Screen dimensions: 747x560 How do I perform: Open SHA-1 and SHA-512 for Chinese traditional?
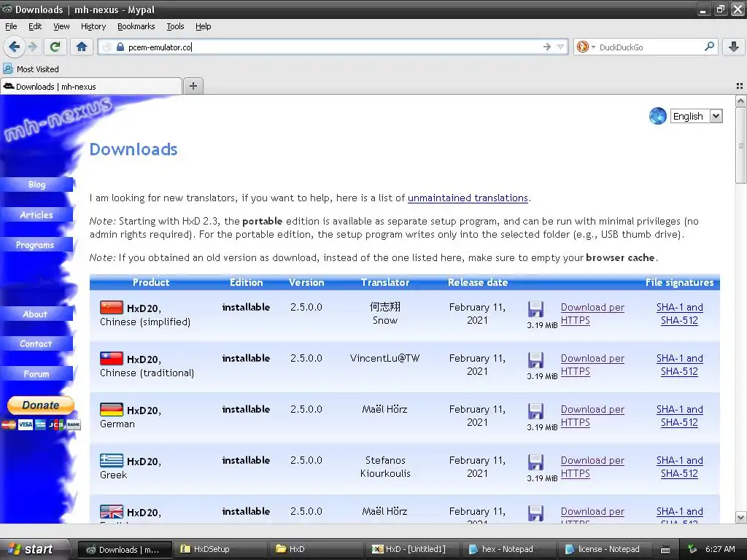click(679, 365)
